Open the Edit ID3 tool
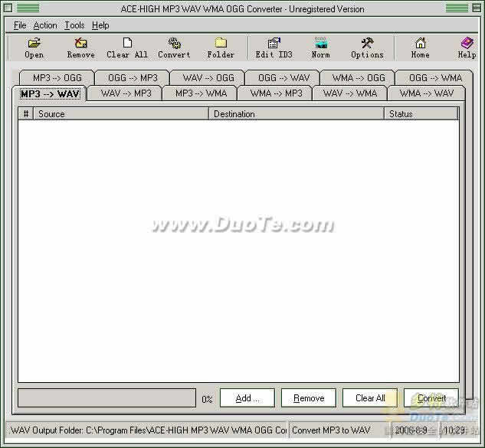The image size is (485, 448). tap(274, 48)
